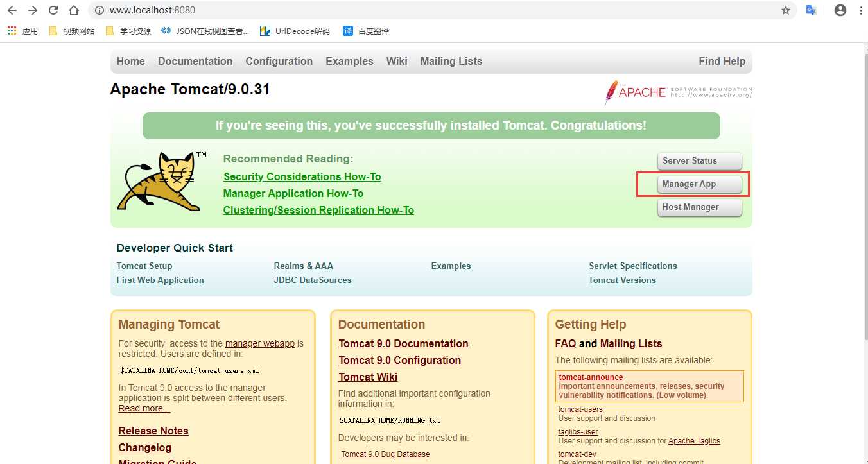The height and width of the screenshot is (464, 868).
Task: Open Configuration in nav bar
Action: [279, 61]
